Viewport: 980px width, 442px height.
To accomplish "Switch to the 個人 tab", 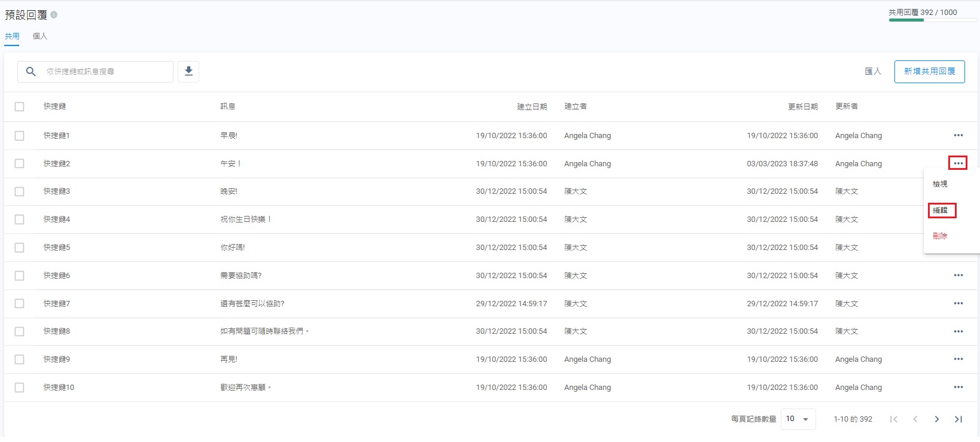I will [39, 36].
